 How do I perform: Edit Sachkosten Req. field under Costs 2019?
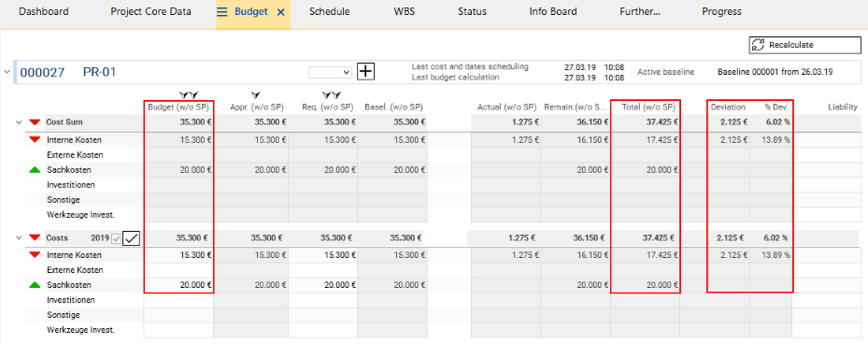(322, 285)
